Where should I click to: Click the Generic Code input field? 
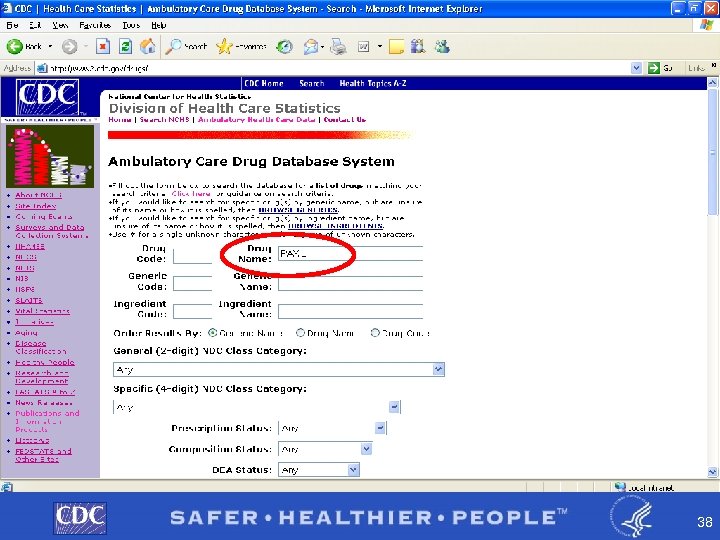pos(192,283)
